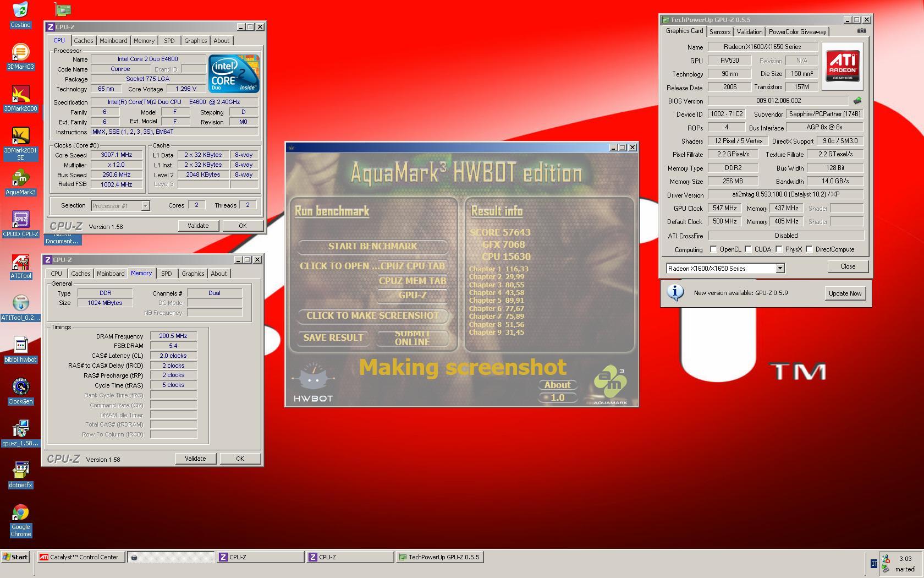Launch 3DMark03 desktop shortcut
Viewport: 924px width, 578px height.
pos(20,57)
